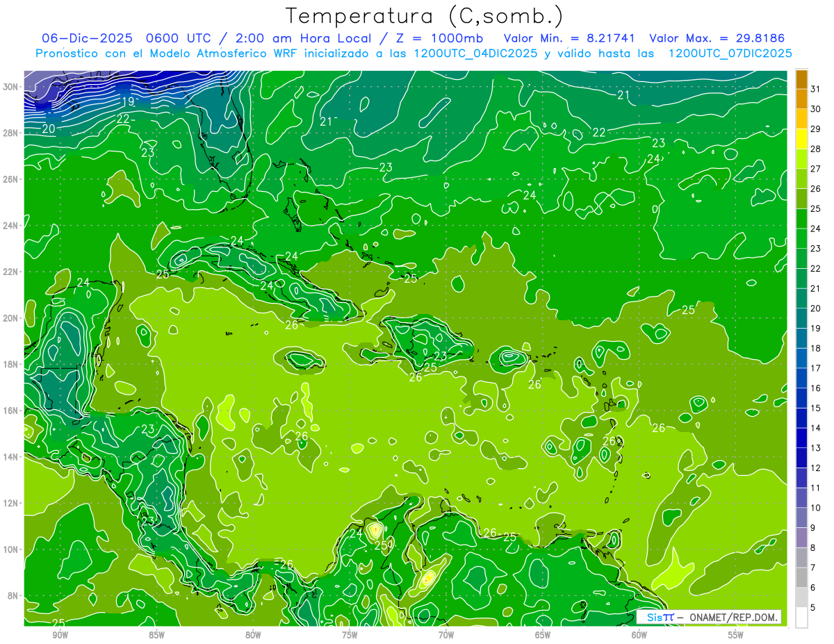The image size is (834, 644).
Task: Click the 'Sisπ' logo text
Action: pos(660,617)
